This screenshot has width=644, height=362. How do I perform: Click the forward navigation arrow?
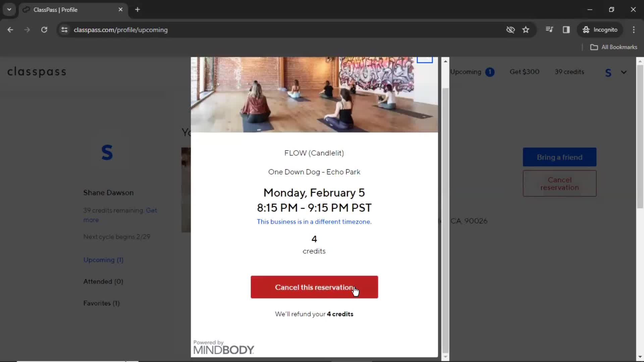point(27,30)
